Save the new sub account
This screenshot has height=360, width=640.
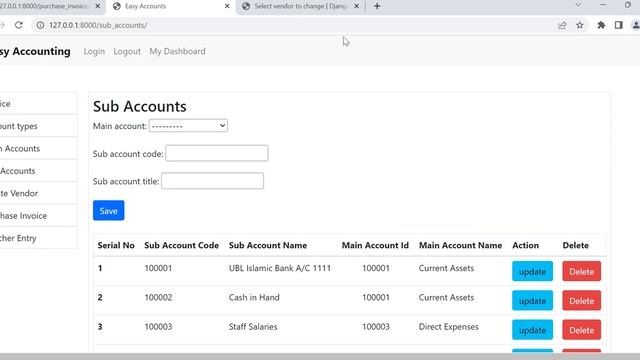coord(109,211)
